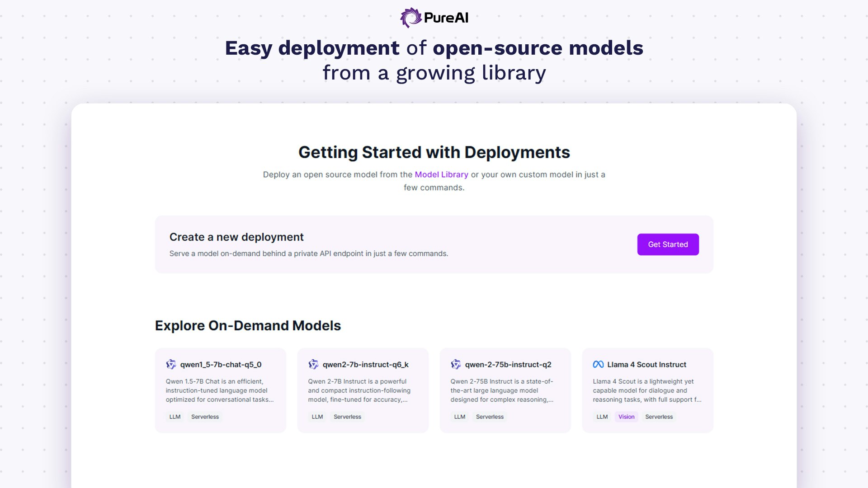Click the Qwen icon on qwen2-7b-instruct-q6_k card

pos(313,364)
